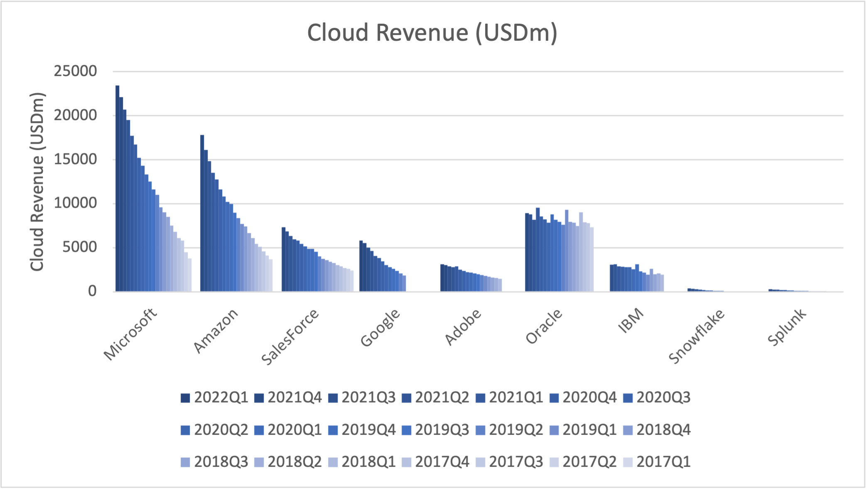Click the 15000 axis value label
This screenshot has width=868, height=491.
[75, 159]
